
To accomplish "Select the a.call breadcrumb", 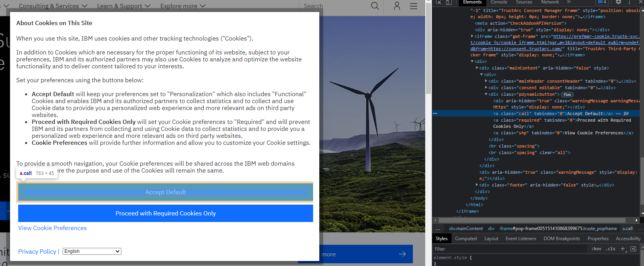I will click(627, 229).
